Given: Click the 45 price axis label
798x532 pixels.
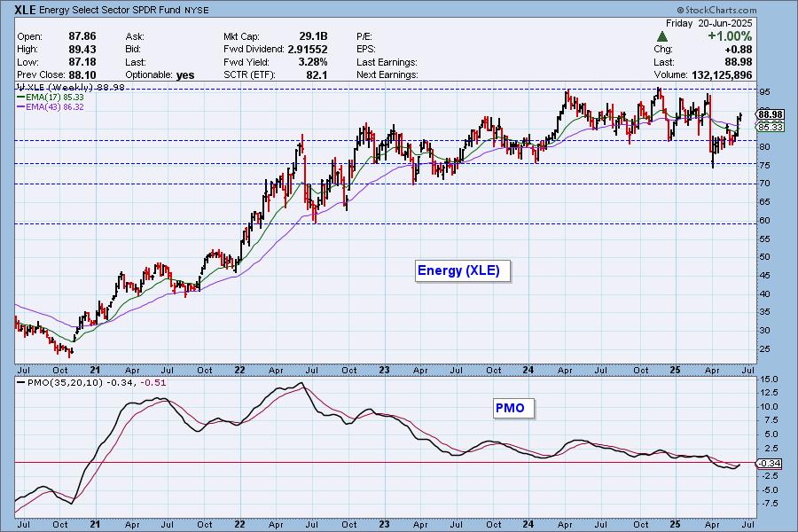Looking at the screenshot, I should click(764, 276).
